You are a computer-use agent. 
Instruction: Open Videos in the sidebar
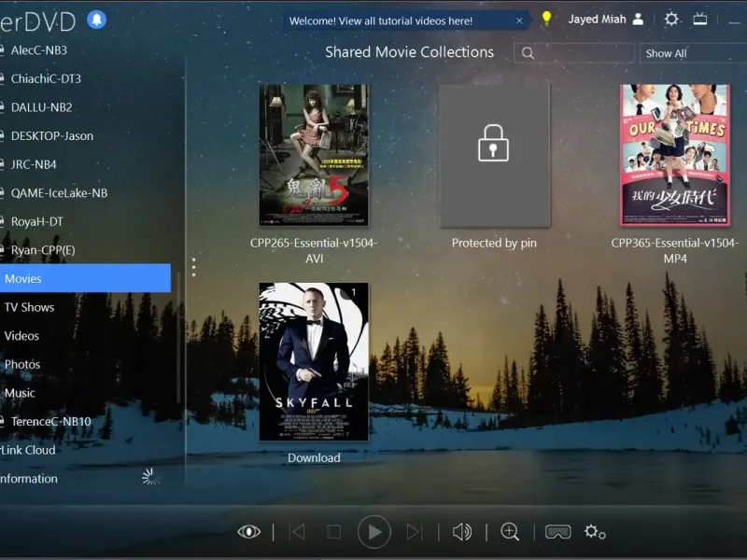click(x=21, y=336)
